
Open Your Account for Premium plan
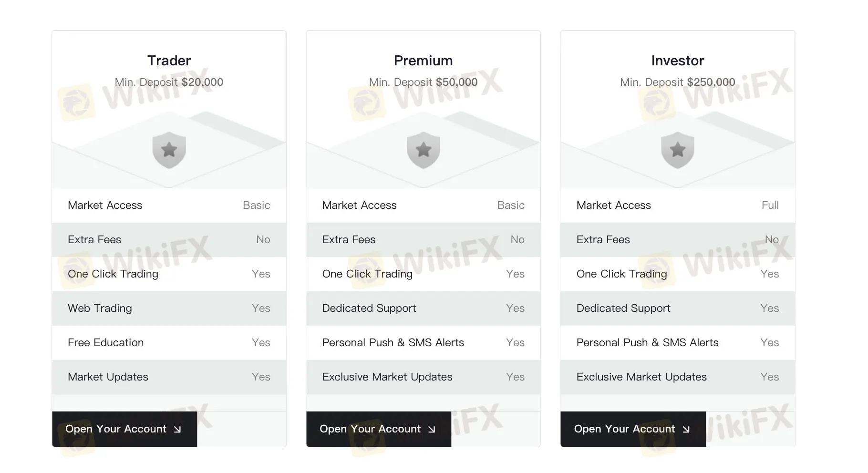(x=379, y=429)
